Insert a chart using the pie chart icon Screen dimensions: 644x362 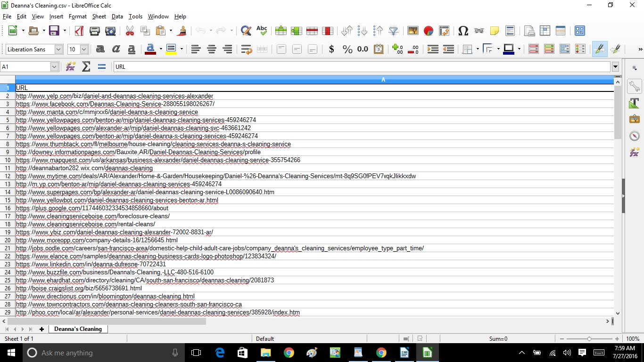coord(428,31)
